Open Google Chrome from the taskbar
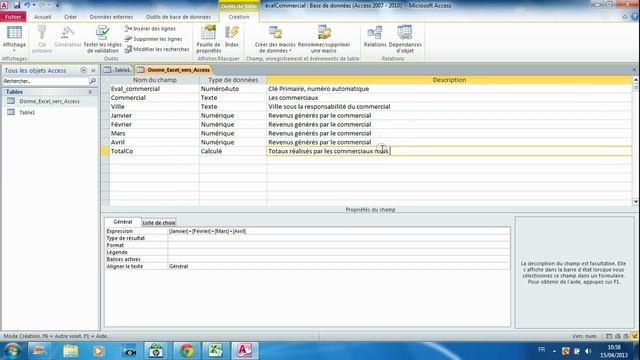This screenshot has width=640, height=360. tap(187, 351)
